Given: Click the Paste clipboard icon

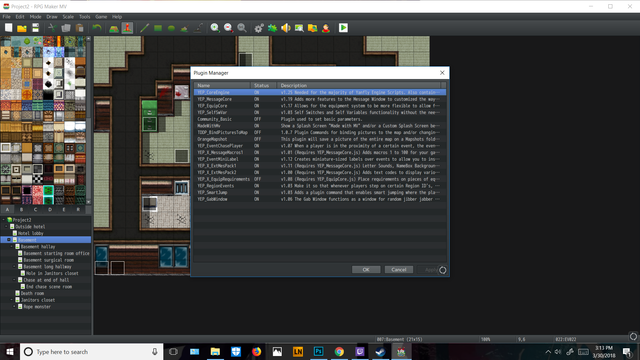Looking at the screenshot, I should click(80, 28).
